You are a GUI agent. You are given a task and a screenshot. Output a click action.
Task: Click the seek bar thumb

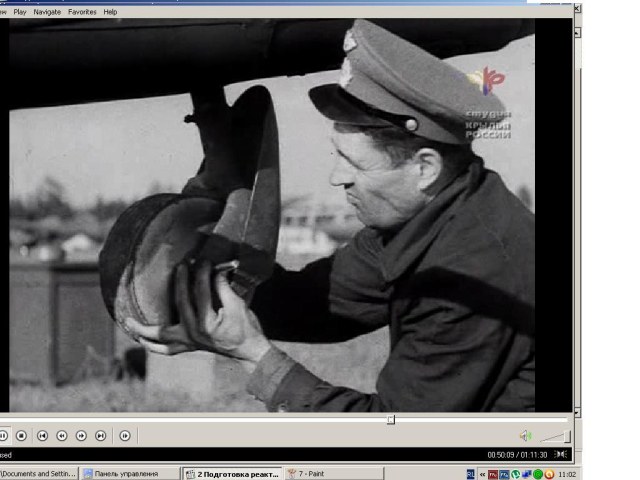391,419
